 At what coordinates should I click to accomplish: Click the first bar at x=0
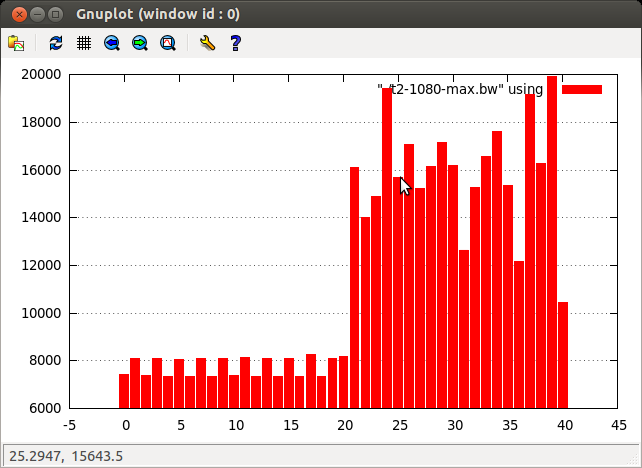pyautogui.click(x=124, y=391)
